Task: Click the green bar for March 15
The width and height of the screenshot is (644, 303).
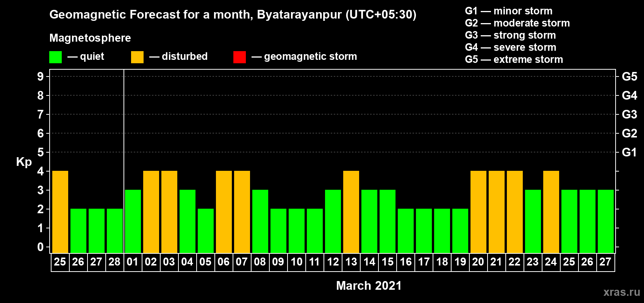Action: point(388,222)
